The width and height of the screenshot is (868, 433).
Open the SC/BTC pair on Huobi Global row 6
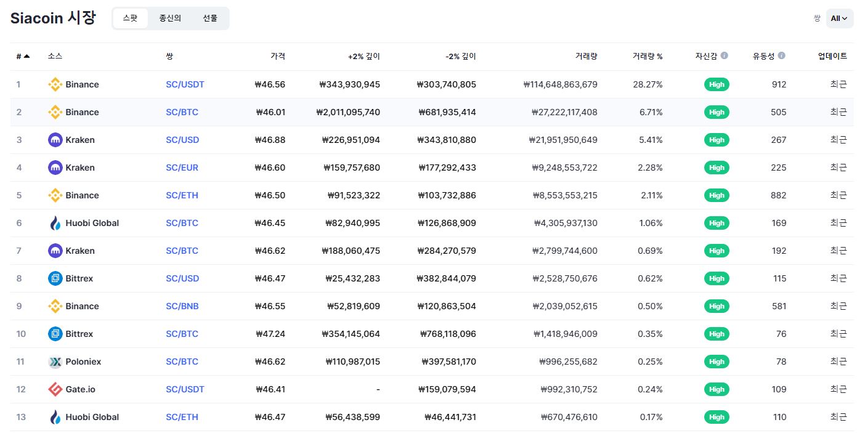pyautogui.click(x=182, y=223)
